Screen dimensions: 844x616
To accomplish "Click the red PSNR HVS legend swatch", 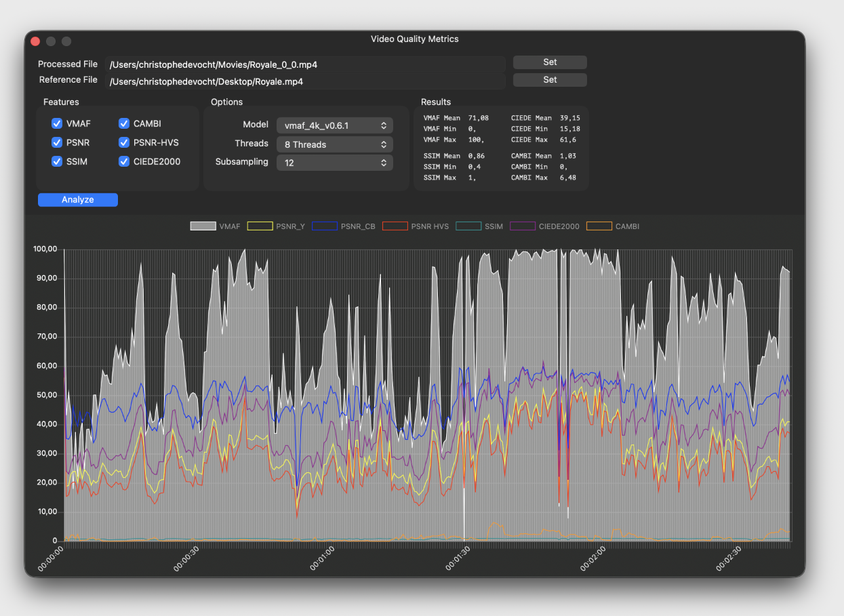I will coord(395,226).
